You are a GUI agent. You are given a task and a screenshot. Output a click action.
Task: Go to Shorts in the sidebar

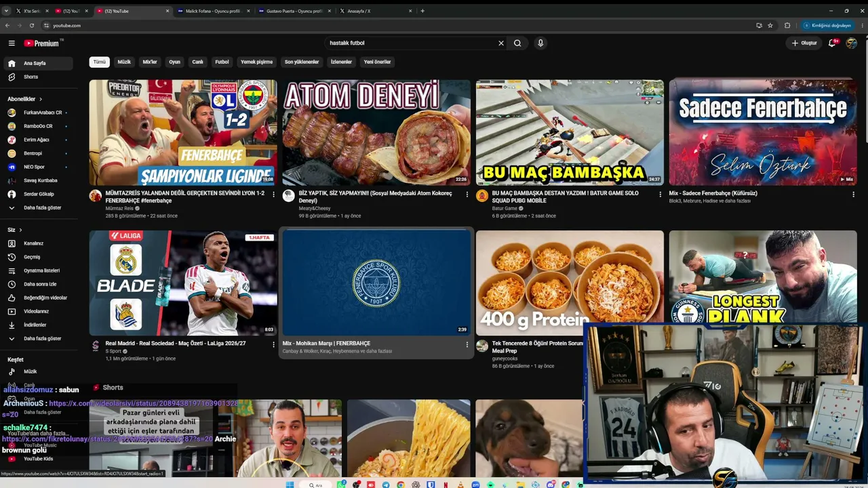click(38, 77)
